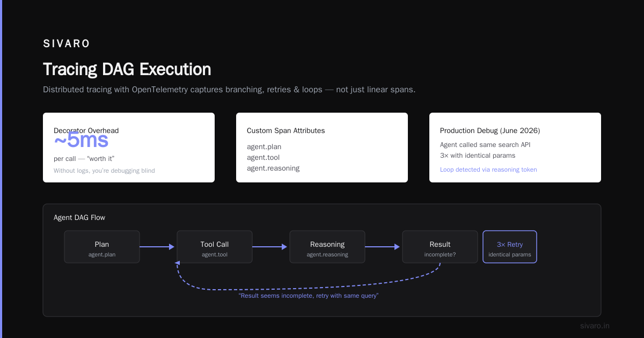Click arrow between Tool Call and Reasoning
Screen dimensions: 644x338
(270, 247)
